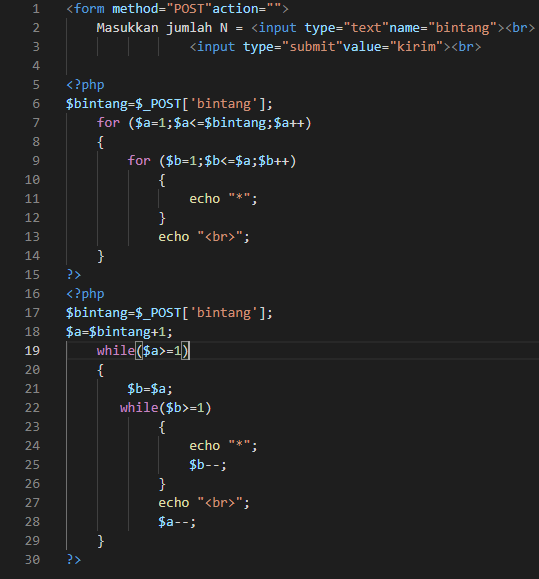Click '$b--;' on line 25
Viewport: 539px width, 579px height.
tap(208, 465)
